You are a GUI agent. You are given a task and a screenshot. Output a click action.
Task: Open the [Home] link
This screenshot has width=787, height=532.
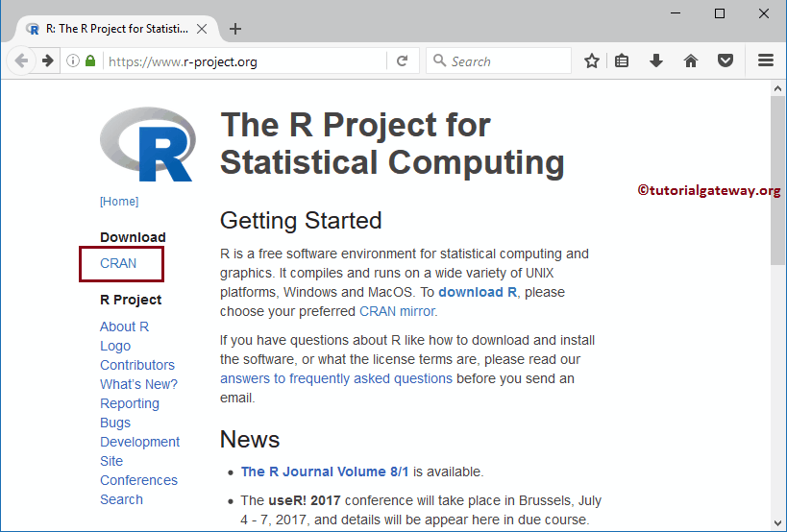pyautogui.click(x=119, y=202)
